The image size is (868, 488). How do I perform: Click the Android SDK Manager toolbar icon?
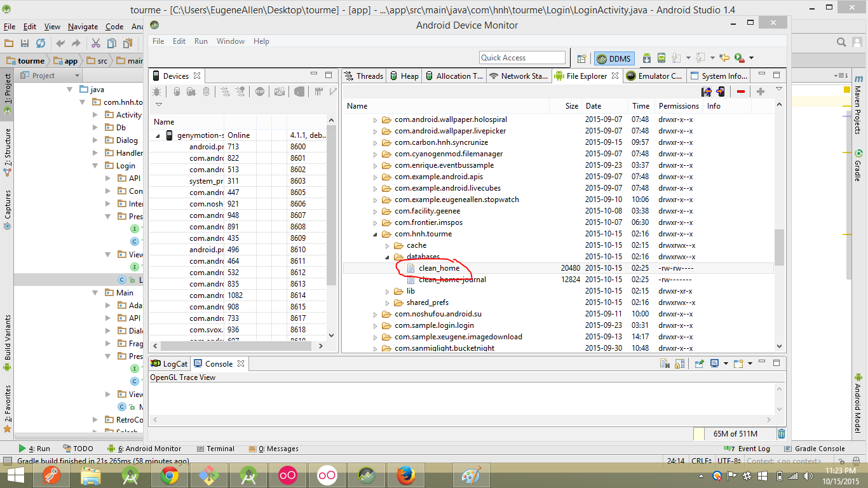click(x=646, y=58)
